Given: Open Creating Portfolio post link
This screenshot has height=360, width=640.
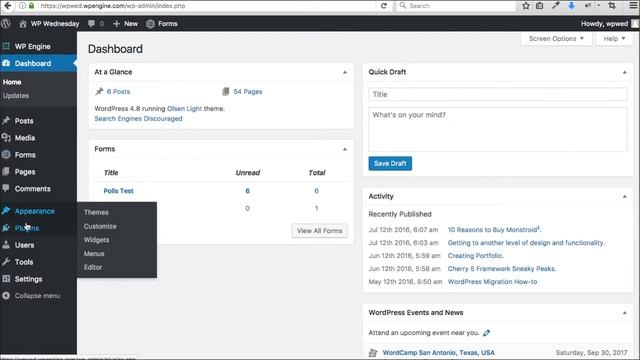Looking at the screenshot, I should click(x=476, y=256).
